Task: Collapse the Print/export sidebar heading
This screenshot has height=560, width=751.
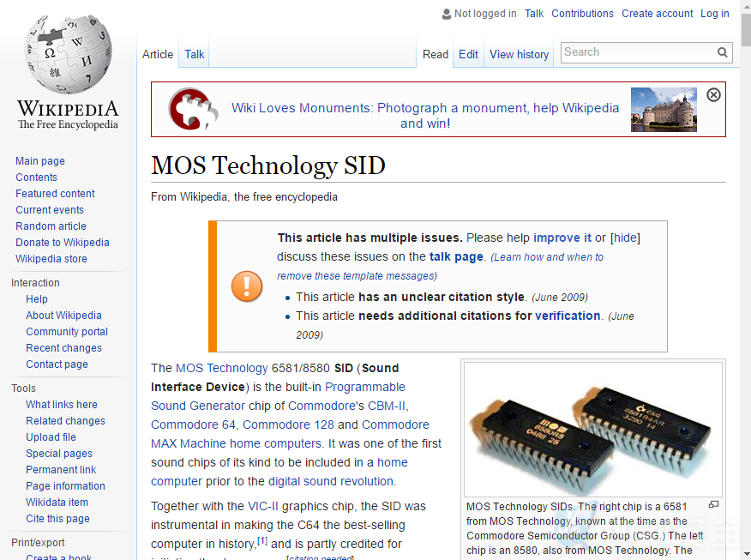Action: (38, 542)
